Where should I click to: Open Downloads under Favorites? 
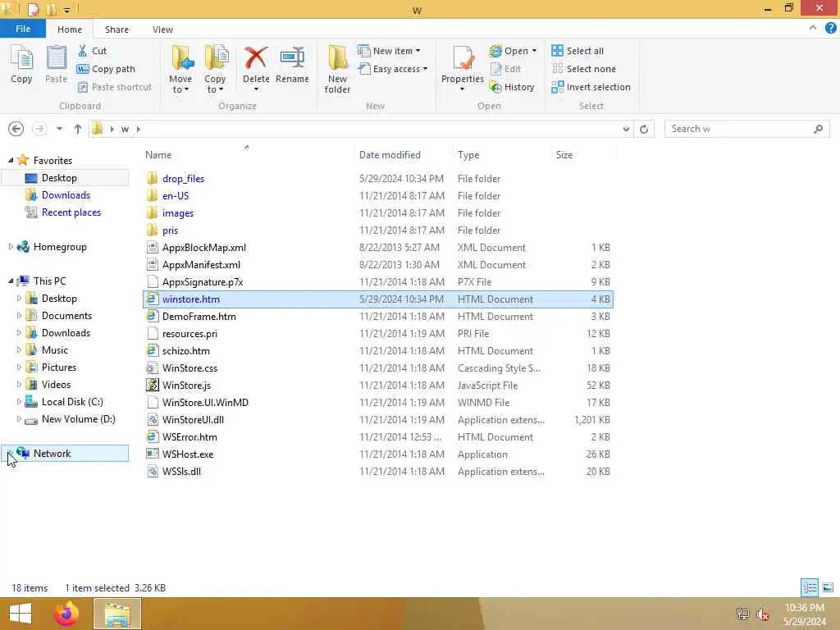click(x=66, y=195)
